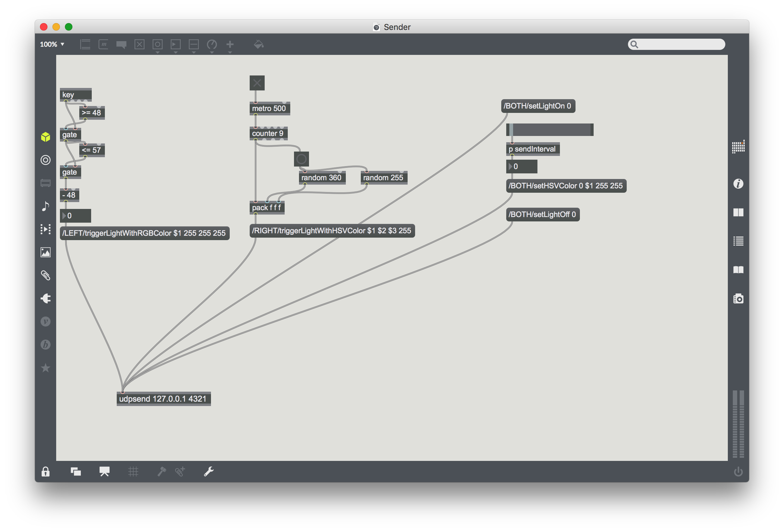Open the Max Console icon in the right sidebar
Image resolution: width=784 pixels, height=532 pixels.
click(738, 240)
